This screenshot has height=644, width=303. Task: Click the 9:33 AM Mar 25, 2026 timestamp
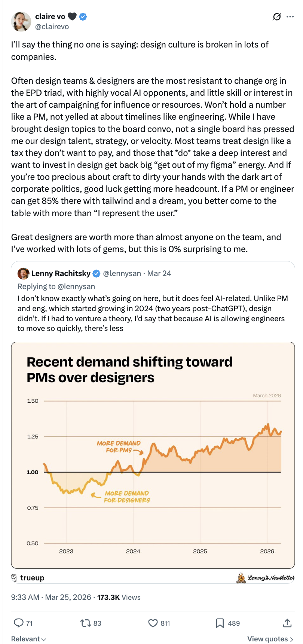click(51, 597)
